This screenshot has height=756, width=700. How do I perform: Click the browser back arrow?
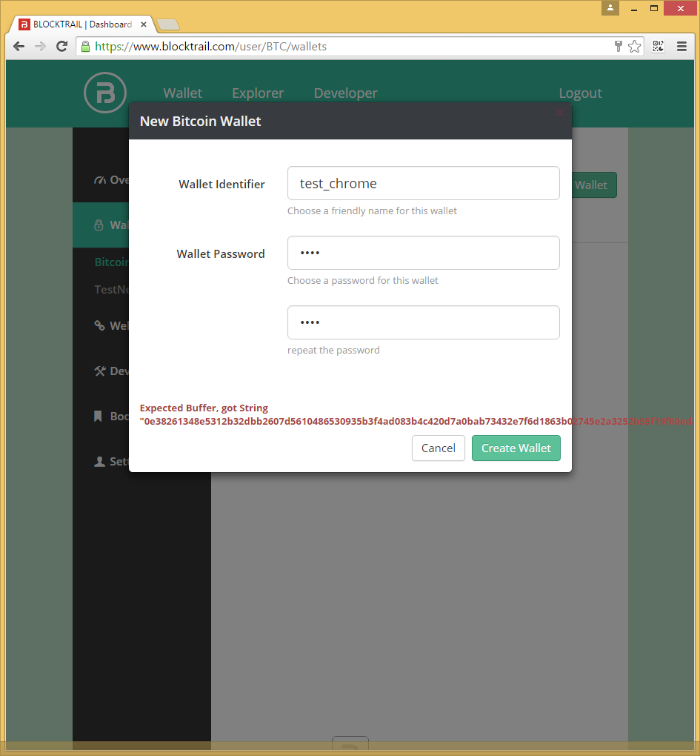(19, 46)
